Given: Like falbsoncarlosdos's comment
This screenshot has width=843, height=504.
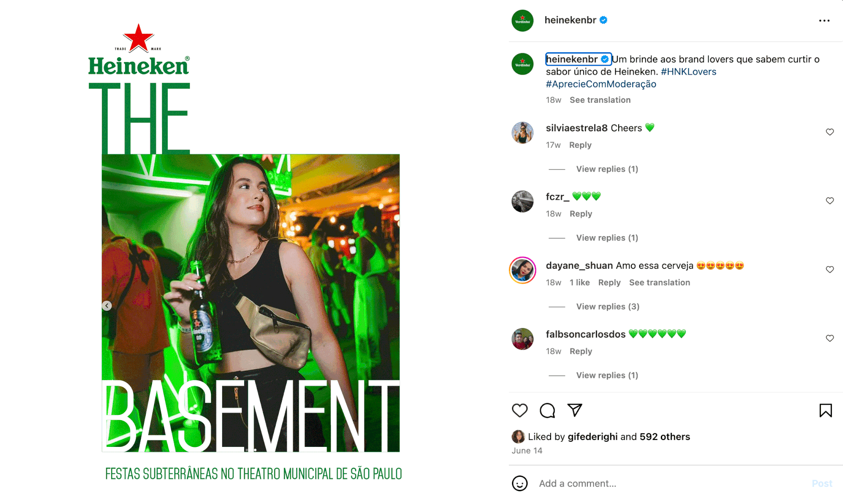Looking at the screenshot, I should point(830,338).
